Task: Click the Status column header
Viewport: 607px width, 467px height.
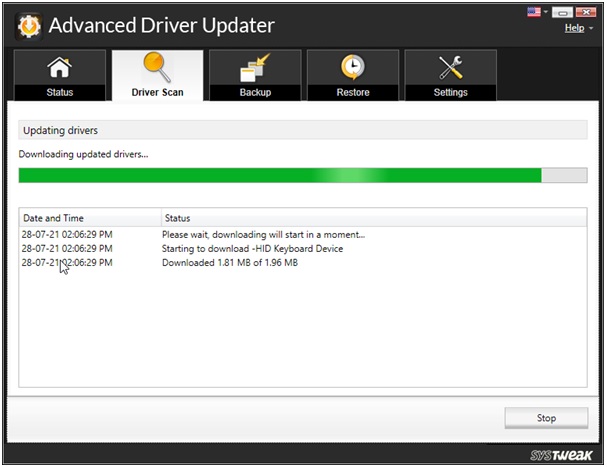Action: click(x=374, y=218)
